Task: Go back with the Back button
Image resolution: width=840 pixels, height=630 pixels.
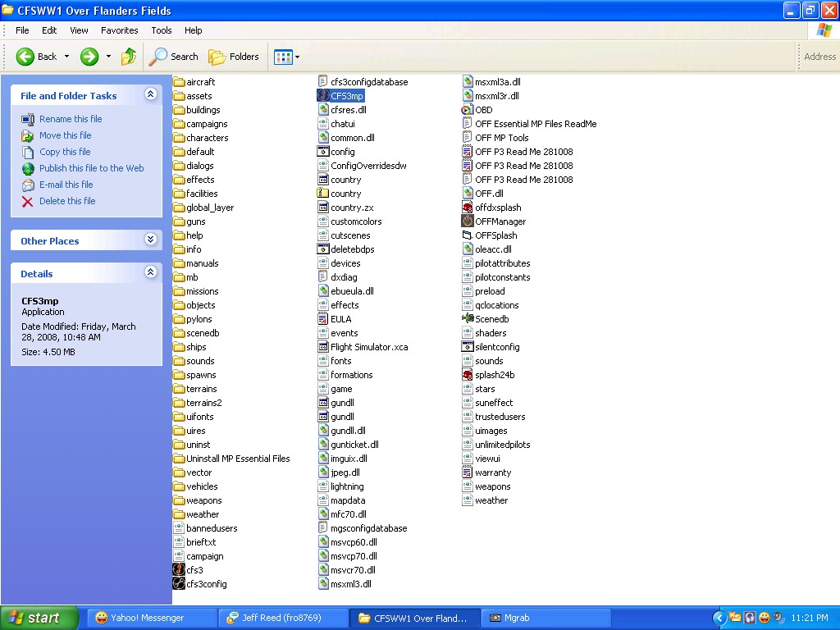Action: coord(36,57)
